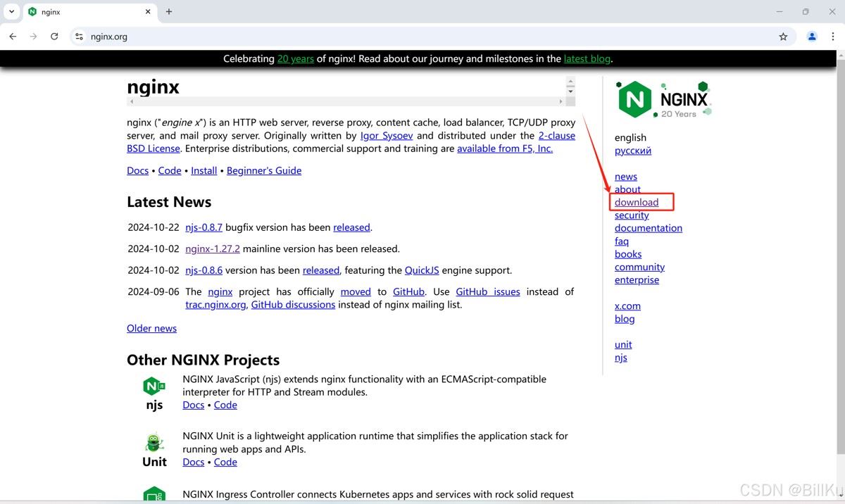Open the about sidebar menu item
The width and height of the screenshot is (845, 504).
(627, 189)
